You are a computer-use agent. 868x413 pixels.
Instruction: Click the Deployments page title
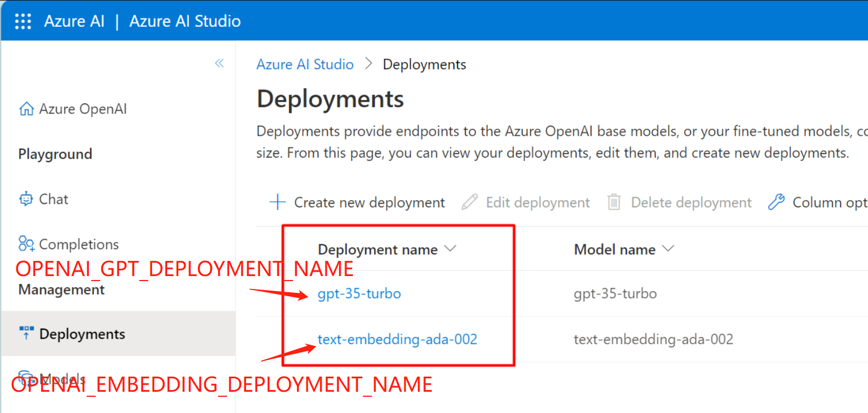(331, 99)
